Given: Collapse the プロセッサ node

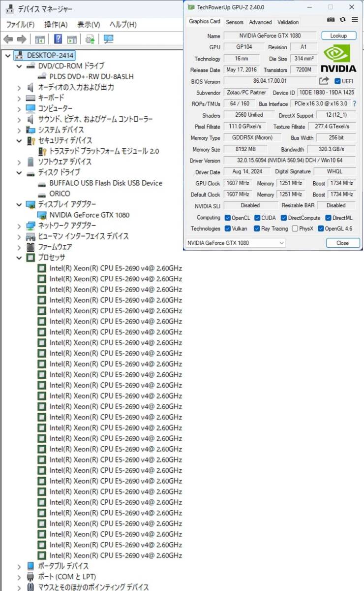Looking at the screenshot, I should (x=19, y=258).
